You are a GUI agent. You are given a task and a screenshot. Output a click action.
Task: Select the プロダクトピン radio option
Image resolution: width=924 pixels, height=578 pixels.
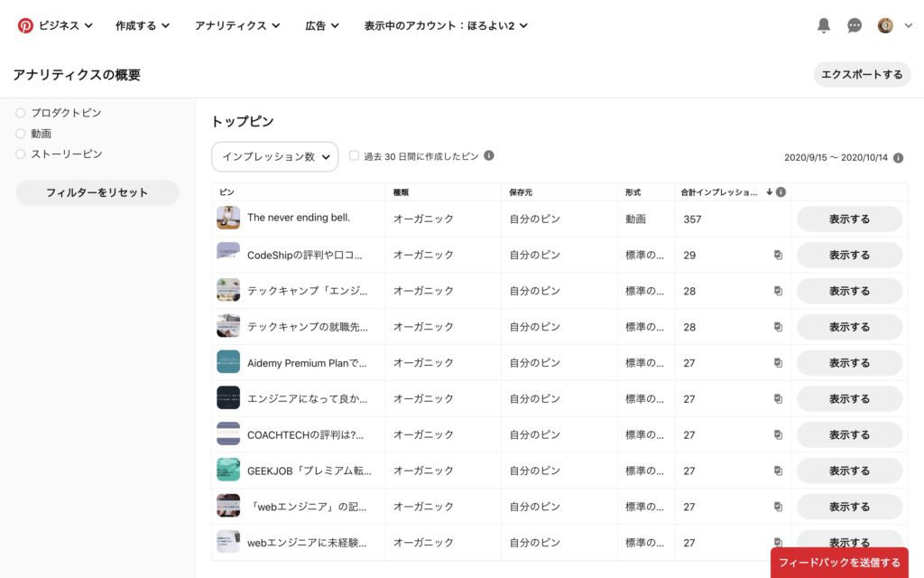pos(21,113)
